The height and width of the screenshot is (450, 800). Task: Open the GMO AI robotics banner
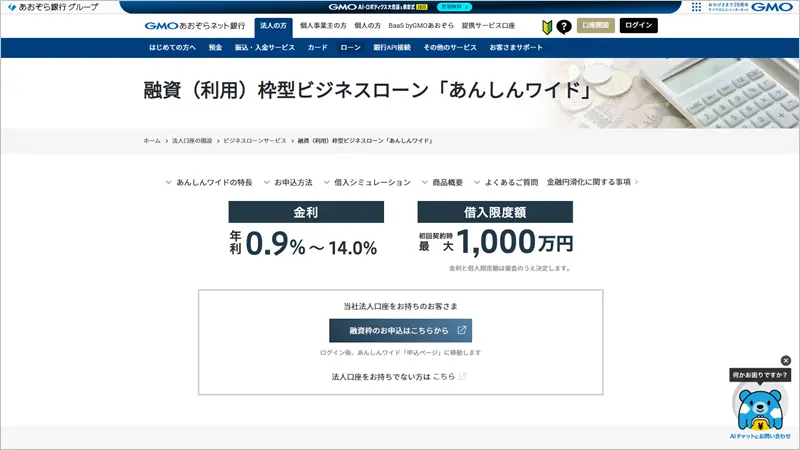click(x=400, y=7)
